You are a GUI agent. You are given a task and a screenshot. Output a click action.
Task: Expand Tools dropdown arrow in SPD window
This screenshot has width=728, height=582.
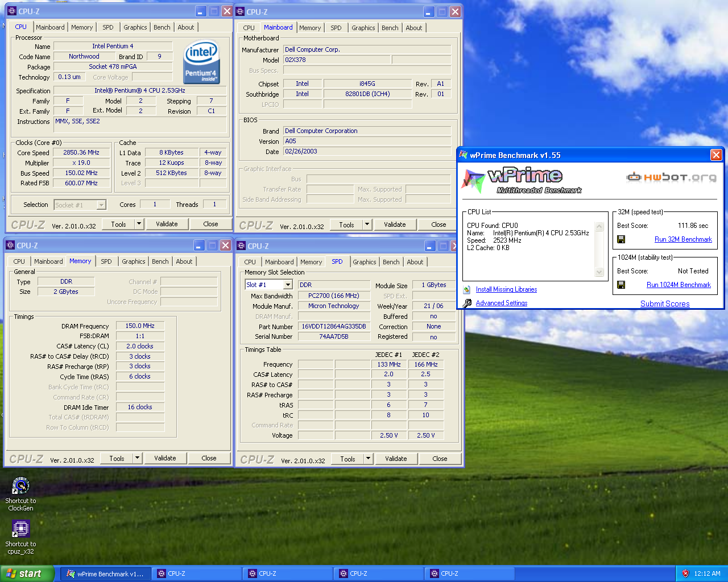tap(368, 459)
